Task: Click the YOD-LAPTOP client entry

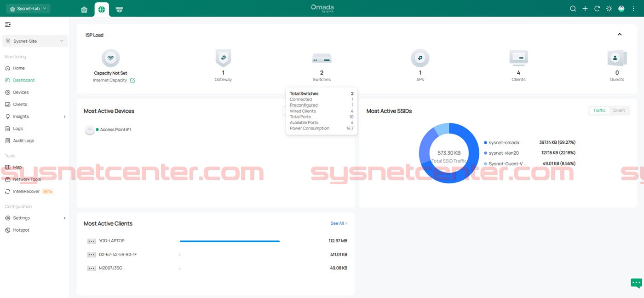Action: pos(111,241)
